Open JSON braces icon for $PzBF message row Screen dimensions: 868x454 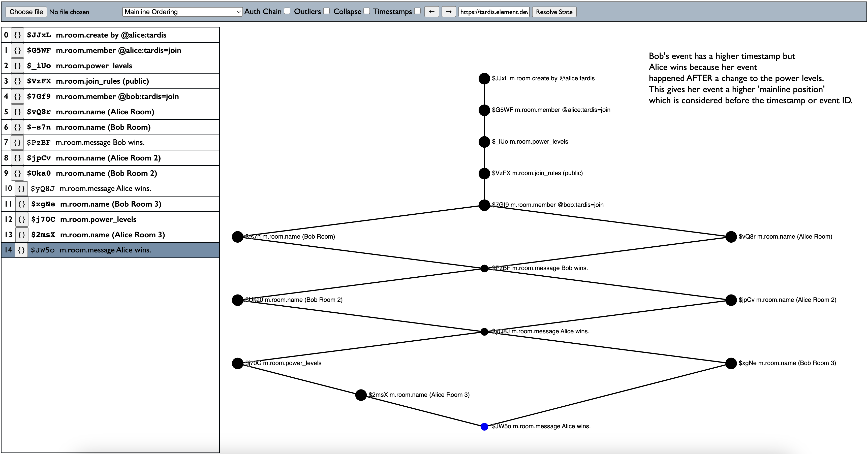click(18, 142)
